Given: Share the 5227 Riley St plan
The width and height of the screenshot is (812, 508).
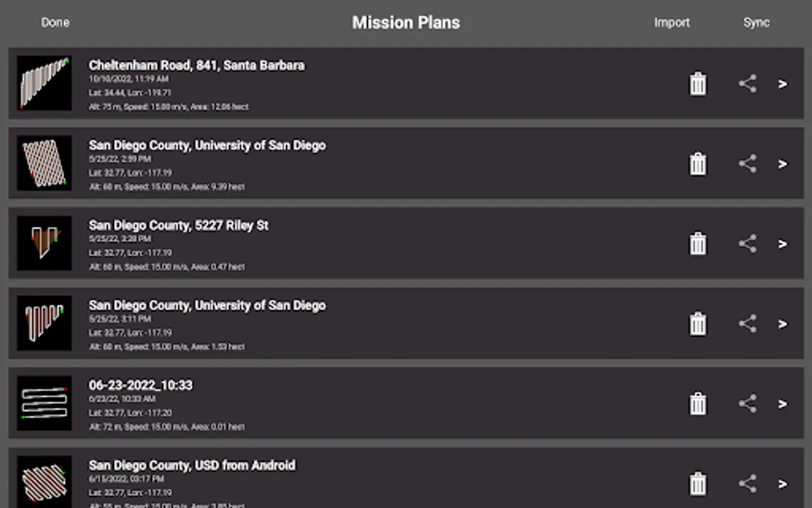Looking at the screenshot, I should pyautogui.click(x=747, y=244).
